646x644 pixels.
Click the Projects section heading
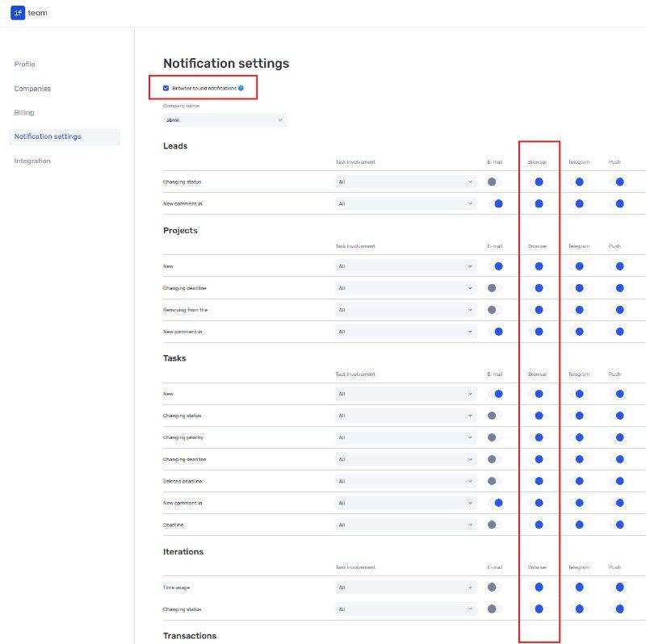[x=180, y=231]
